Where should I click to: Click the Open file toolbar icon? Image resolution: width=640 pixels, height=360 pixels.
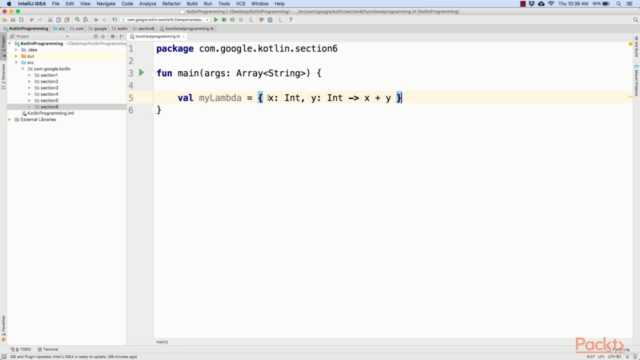(4, 20)
